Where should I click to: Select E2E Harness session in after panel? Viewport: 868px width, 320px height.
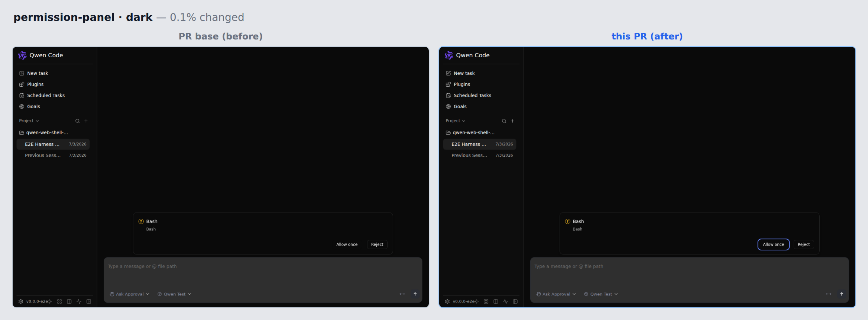coord(480,144)
